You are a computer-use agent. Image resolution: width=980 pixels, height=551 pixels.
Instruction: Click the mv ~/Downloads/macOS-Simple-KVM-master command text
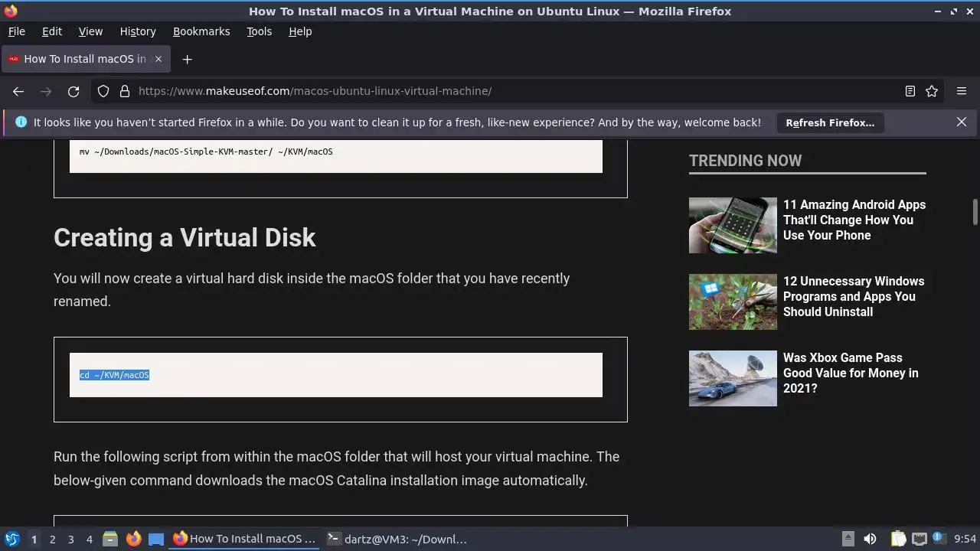coord(206,152)
